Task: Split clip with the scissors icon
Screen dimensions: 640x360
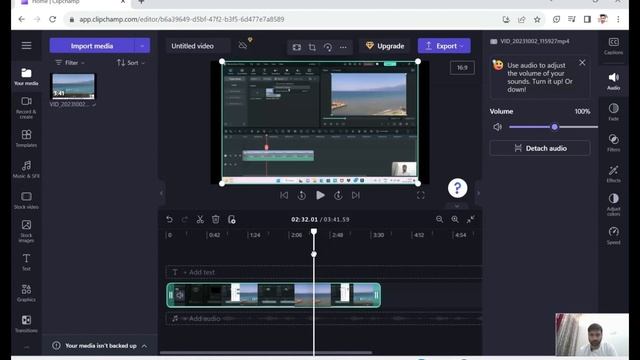Action: 200,220
